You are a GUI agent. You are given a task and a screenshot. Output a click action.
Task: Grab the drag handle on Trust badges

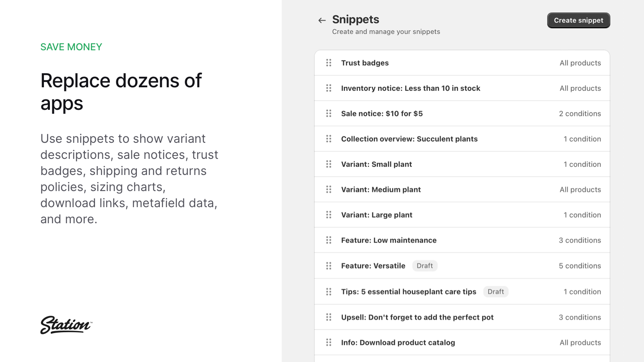pyautogui.click(x=328, y=63)
